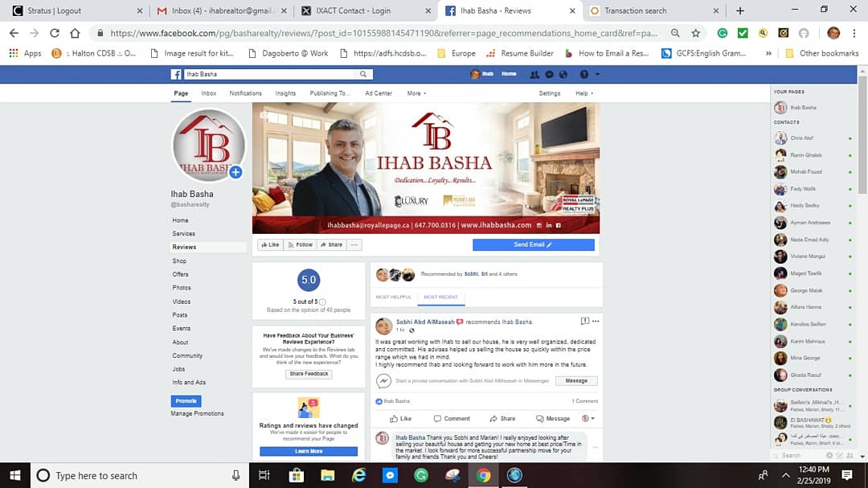Open options ellipsis on Sobhi's review
The height and width of the screenshot is (488, 868).
pos(596,322)
